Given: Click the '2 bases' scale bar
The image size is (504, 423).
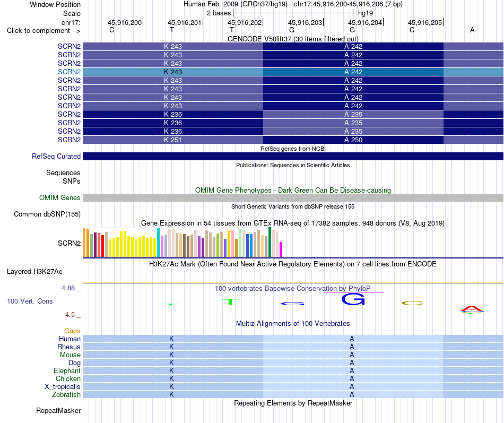Looking at the screenshot, I should 293,13.
